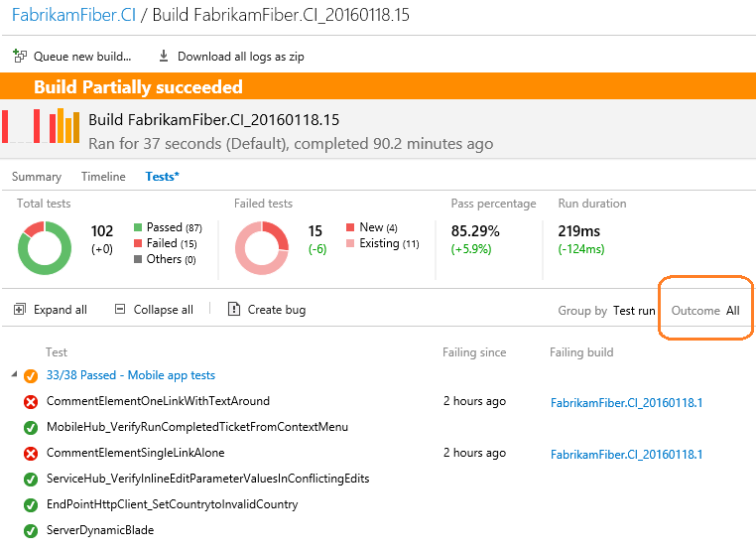Click the Create bug button label
Screen dimensions: 756x554
click(x=277, y=310)
